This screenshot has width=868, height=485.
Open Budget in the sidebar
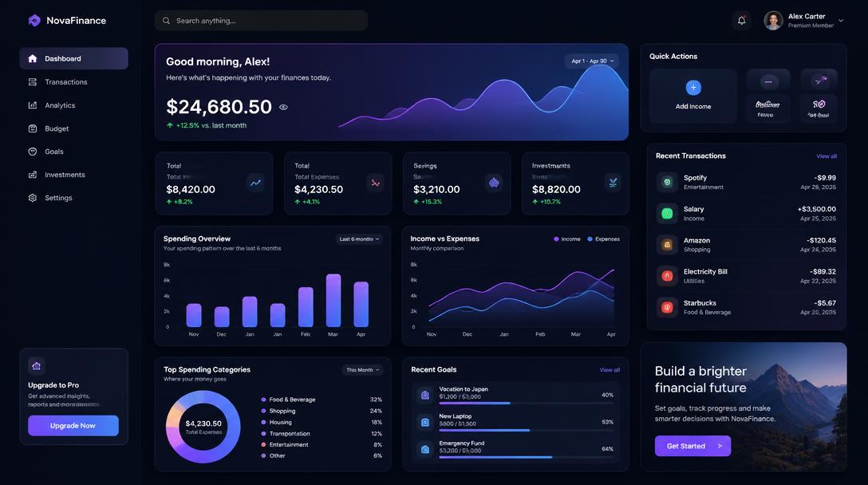pyautogui.click(x=73, y=128)
